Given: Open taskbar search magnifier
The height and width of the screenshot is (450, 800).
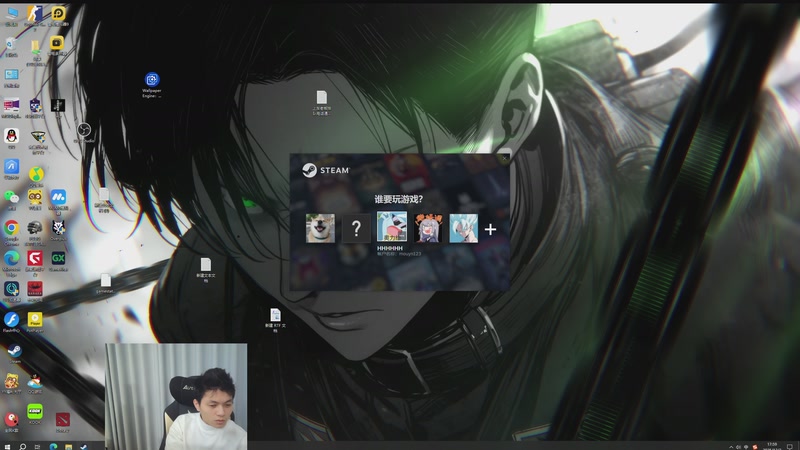Looking at the screenshot, I should click(x=22, y=446).
